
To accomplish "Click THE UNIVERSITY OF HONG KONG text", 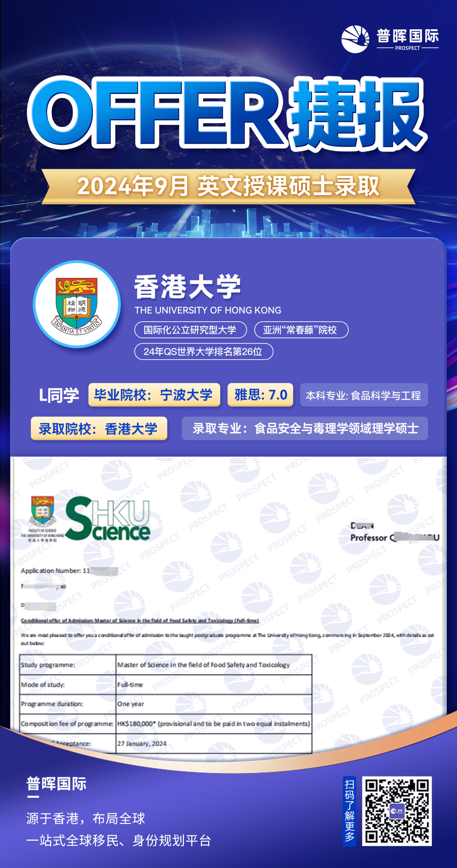I will (x=208, y=310).
